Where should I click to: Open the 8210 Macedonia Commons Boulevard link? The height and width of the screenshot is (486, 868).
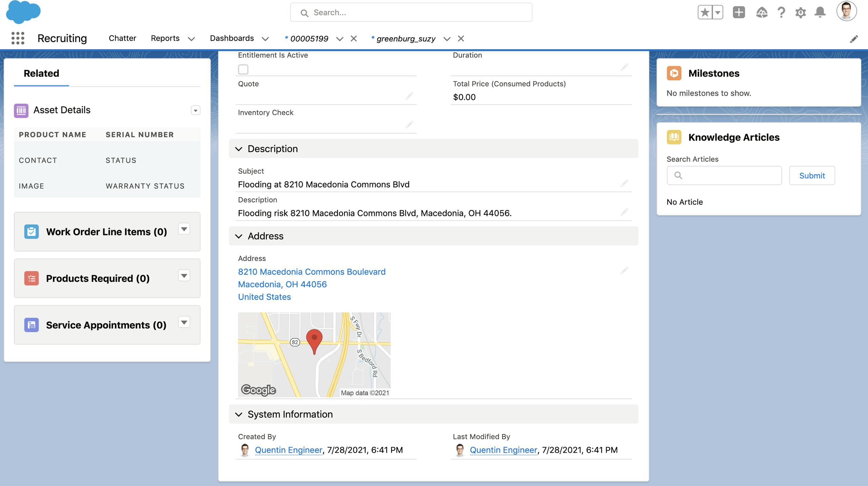click(x=312, y=272)
